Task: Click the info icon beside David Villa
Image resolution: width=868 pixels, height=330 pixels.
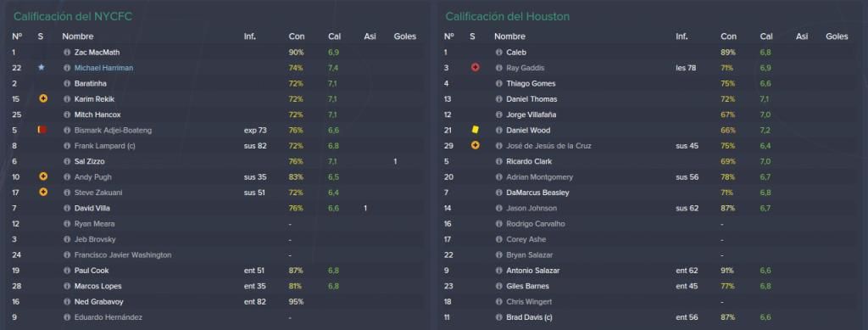Action: (x=67, y=208)
